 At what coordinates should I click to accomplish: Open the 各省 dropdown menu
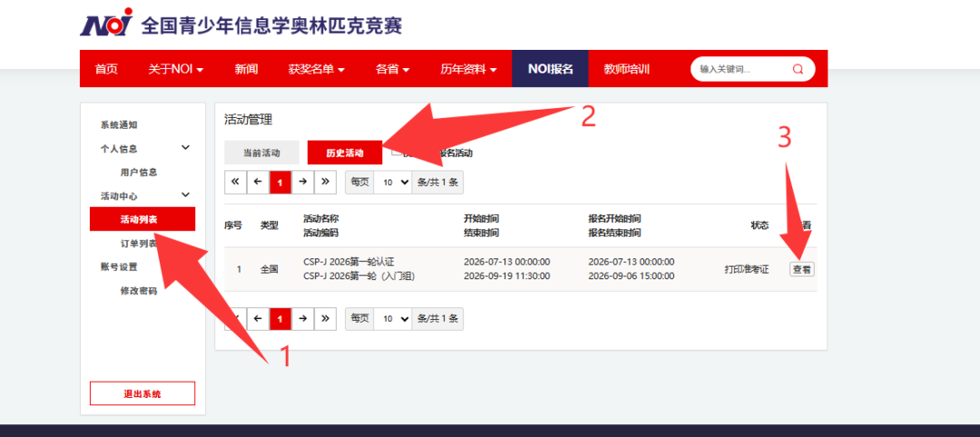[393, 69]
